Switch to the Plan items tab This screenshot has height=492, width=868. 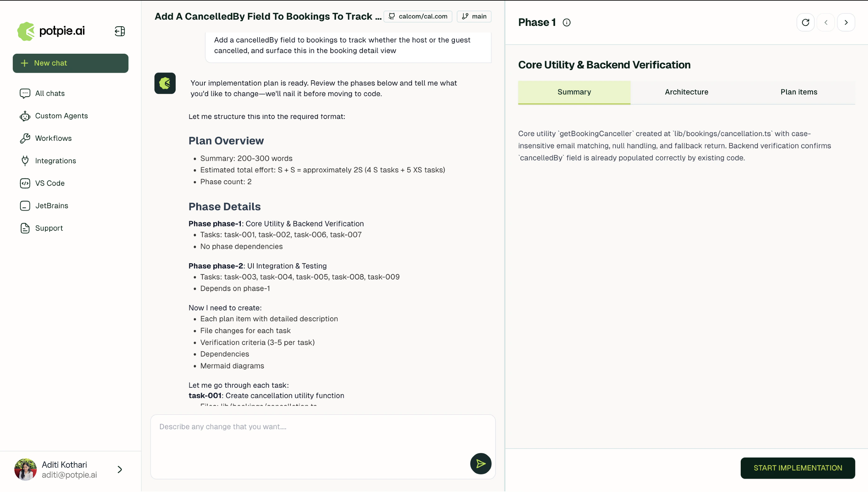click(x=799, y=92)
